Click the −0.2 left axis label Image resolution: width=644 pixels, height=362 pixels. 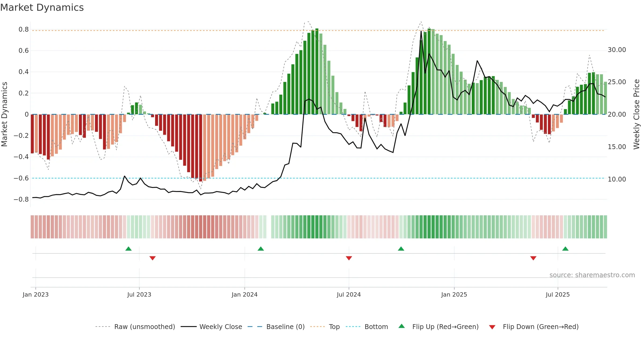21,136
